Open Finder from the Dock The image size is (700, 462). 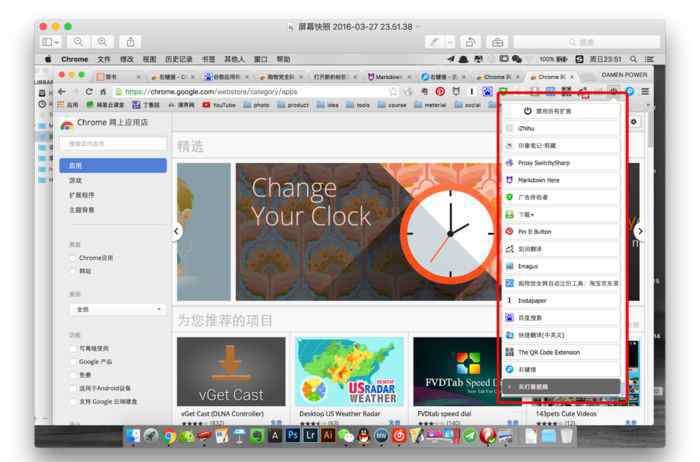pos(133,436)
